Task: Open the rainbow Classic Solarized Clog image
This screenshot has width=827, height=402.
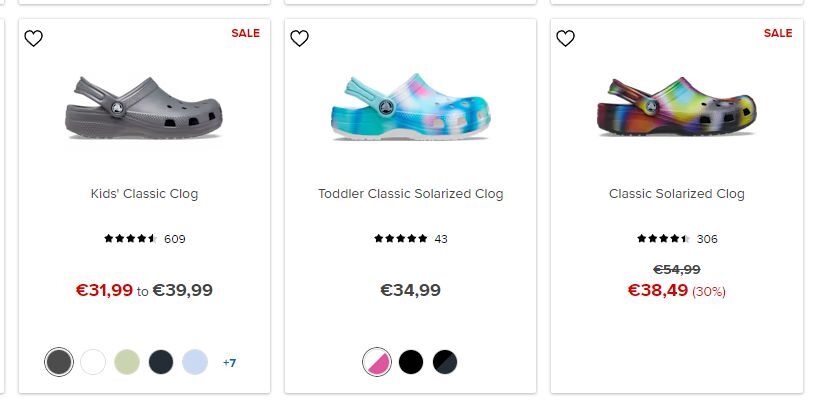Action: [x=677, y=107]
